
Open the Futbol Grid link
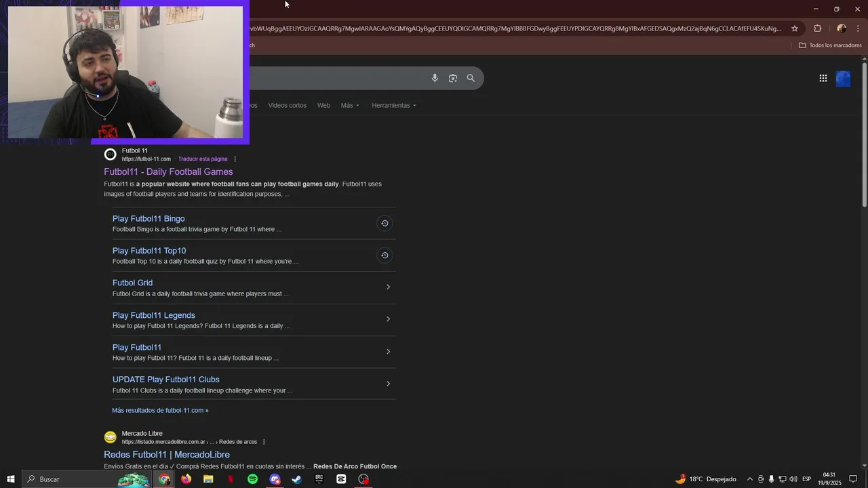(x=132, y=283)
